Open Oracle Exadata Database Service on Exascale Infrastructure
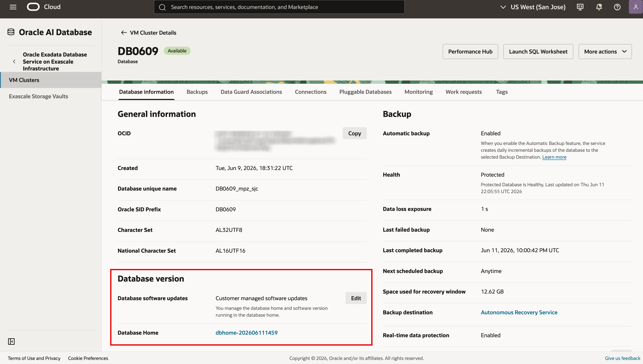This screenshot has width=643, height=364. click(55, 61)
